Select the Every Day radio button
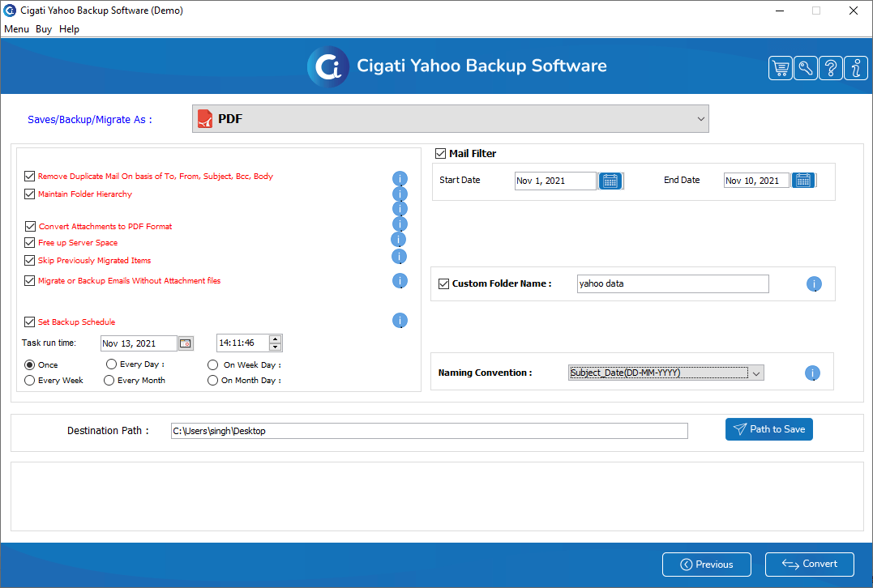Viewport: 873px width, 588px height. 111,364
